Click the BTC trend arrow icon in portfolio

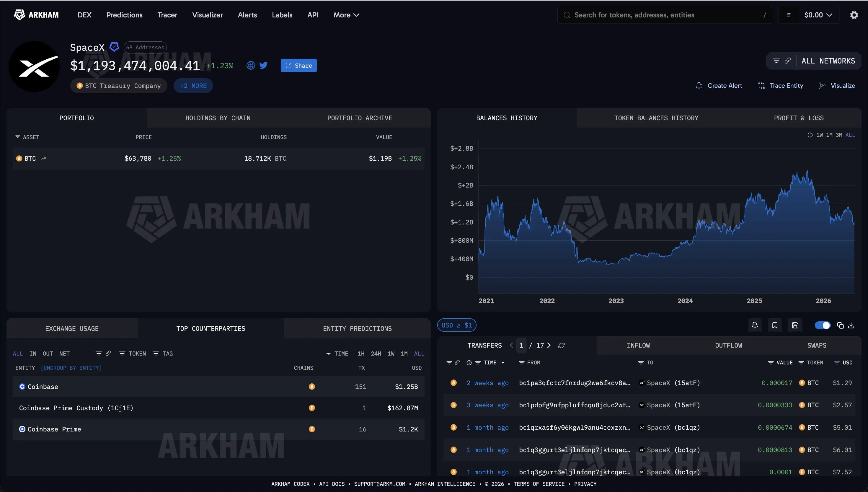pos(44,159)
